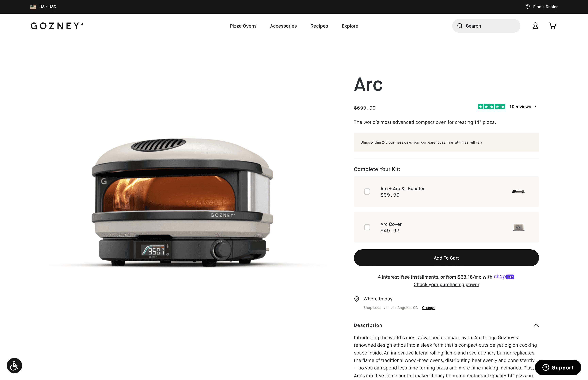Click the US flag region icon
The image size is (588, 380).
tap(33, 7)
